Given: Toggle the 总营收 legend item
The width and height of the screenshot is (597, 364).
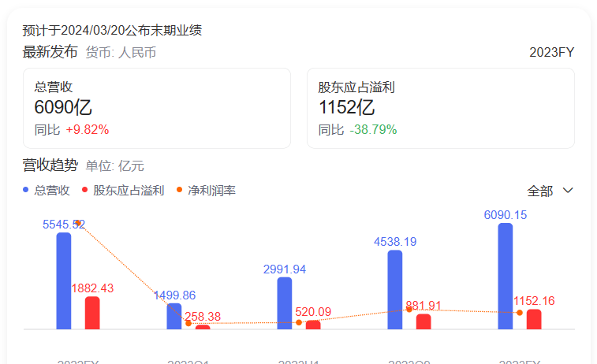Looking at the screenshot, I should click(x=47, y=191).
